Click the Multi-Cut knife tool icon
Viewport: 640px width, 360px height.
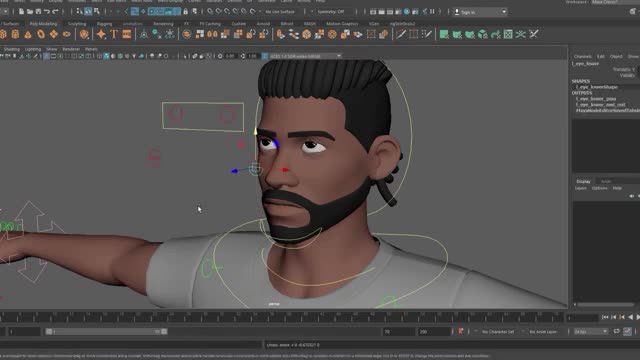point(401,34)
